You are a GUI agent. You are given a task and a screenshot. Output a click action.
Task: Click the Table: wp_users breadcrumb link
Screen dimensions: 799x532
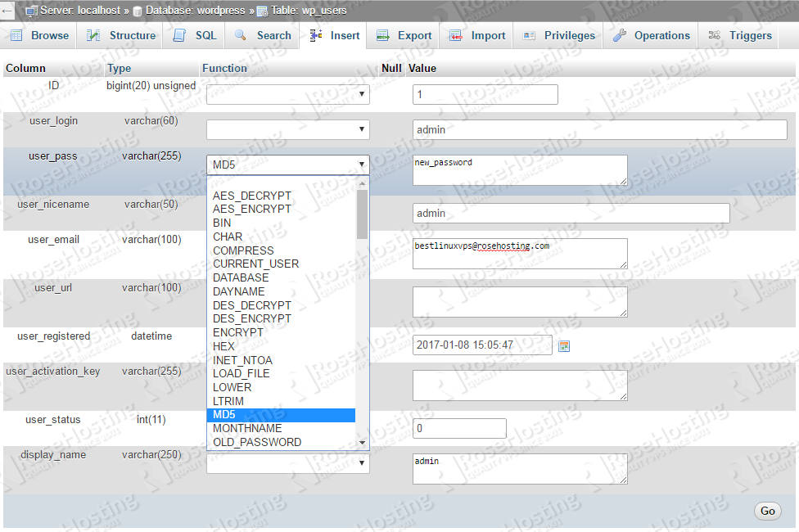[309, 10]
